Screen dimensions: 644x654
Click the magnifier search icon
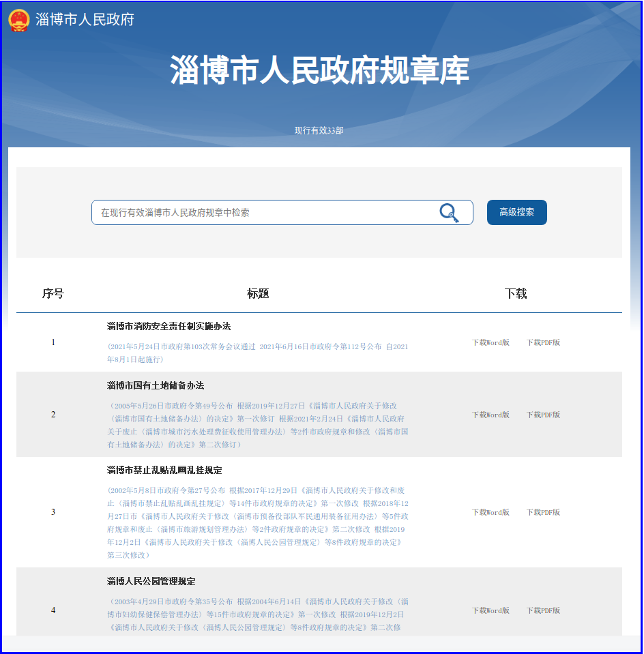coord(449,213)
